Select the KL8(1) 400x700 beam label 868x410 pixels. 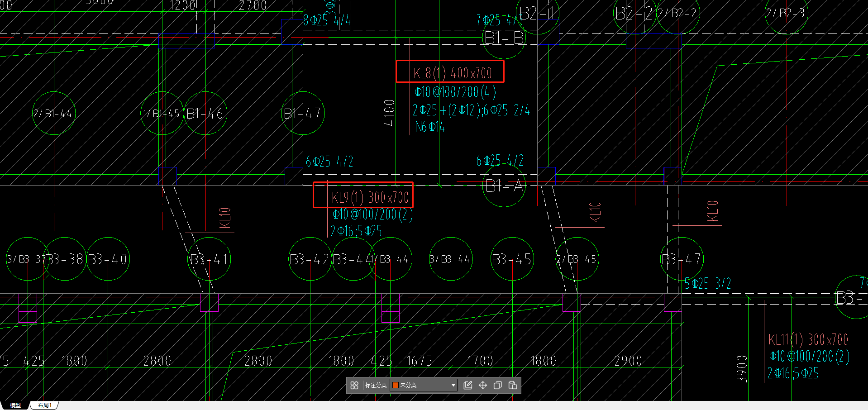click(453, 73)
